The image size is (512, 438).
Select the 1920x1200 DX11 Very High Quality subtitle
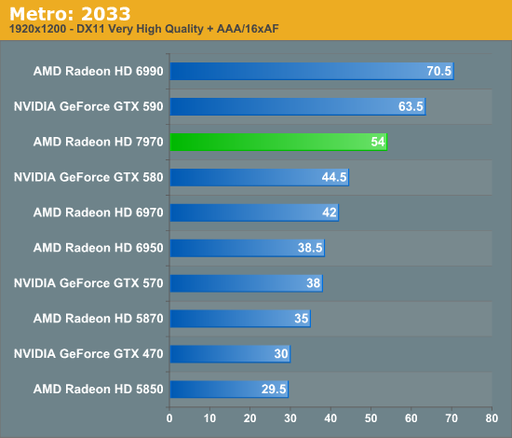pyautogui.click(x=144, y=29)
